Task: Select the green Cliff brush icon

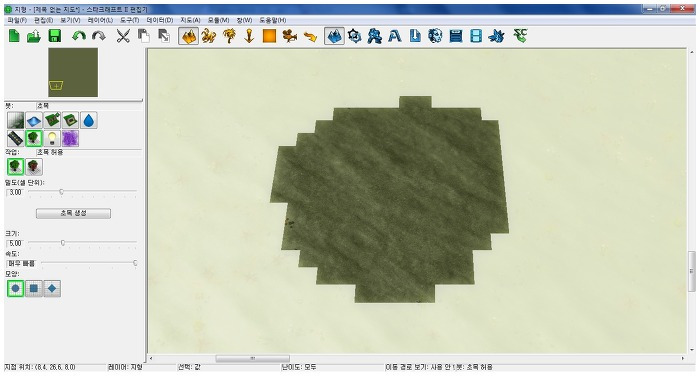Action: click(x=71, y=121)
